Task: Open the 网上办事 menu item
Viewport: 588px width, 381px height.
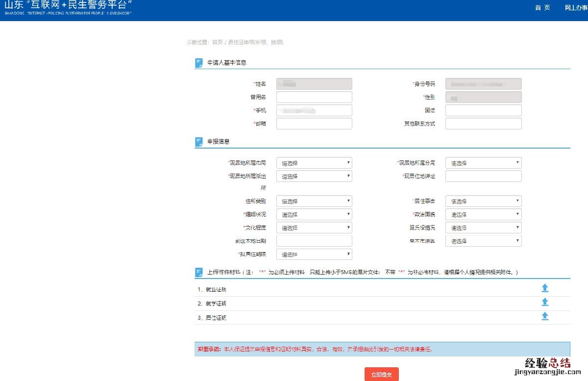Action: pyautogui.click(x=576, y=8)
